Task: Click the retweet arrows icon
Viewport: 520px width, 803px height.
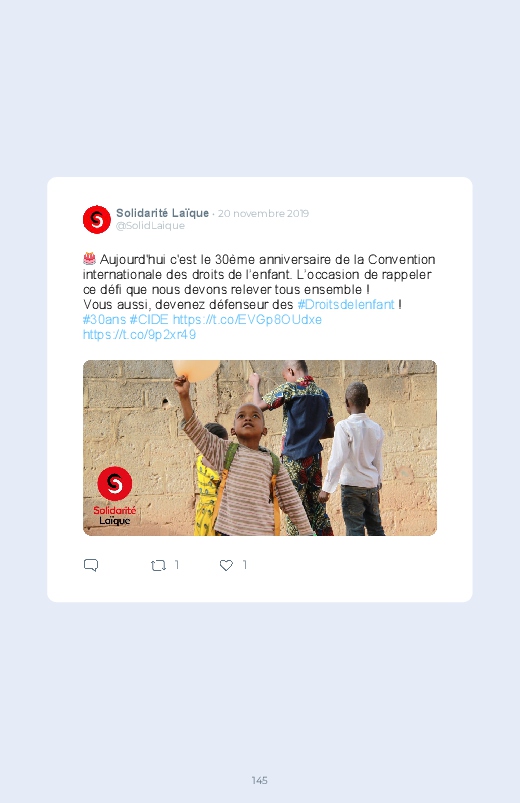Action: pyautogui.click(x=158, y=565)
